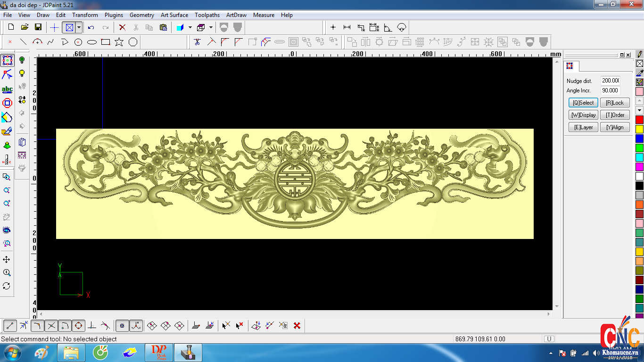Open the Art Surface menu
The width and height of the screenshot is (644, 362).
174,15
